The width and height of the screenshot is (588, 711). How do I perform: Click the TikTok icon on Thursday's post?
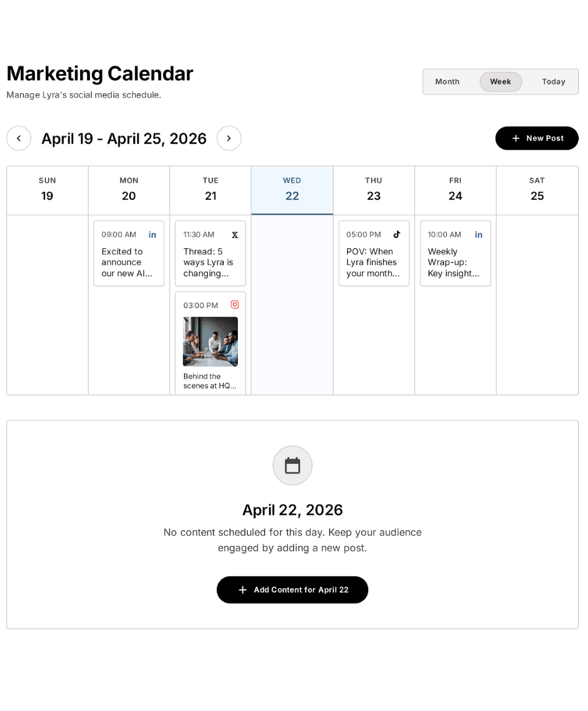397,234
